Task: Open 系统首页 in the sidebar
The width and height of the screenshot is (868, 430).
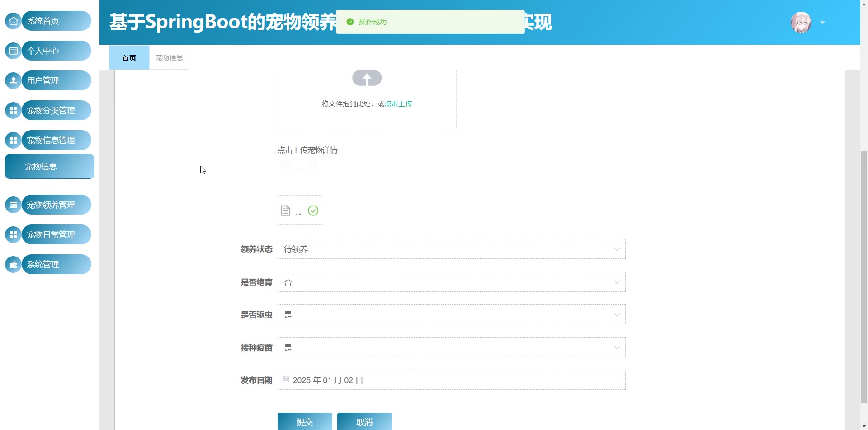Action: point(56,21)
